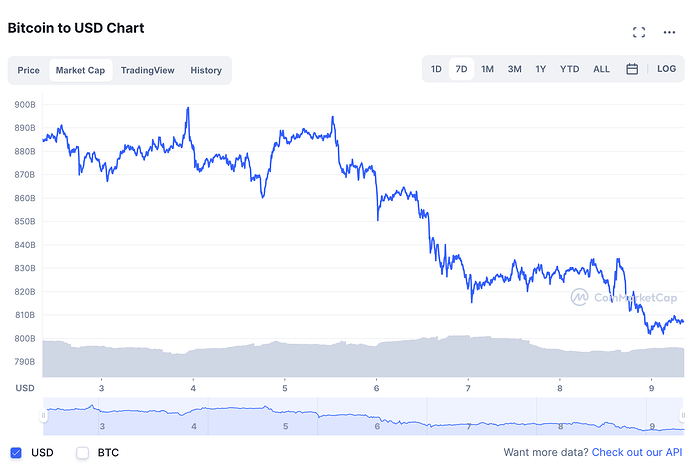Click right handle of range slider
This screenshot has width=690, height=467.
(685, 416)
